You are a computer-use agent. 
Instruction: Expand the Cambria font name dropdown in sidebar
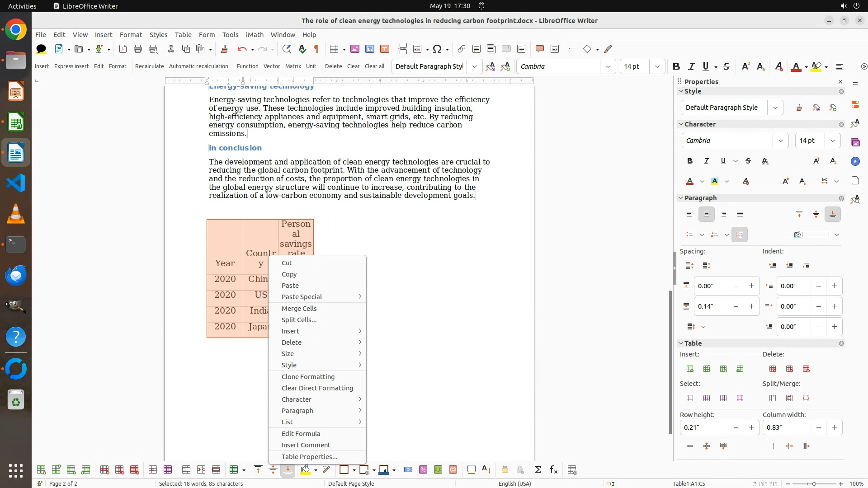pyautogui.click(x=780, y=141)
